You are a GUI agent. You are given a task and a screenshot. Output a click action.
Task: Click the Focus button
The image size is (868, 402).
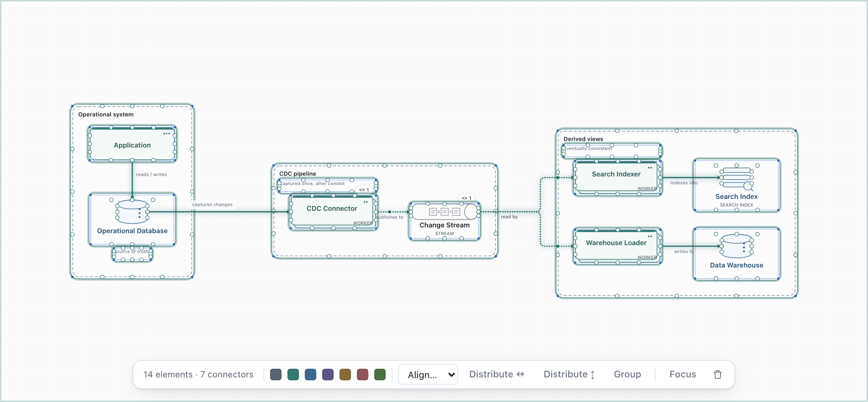[x=682, y=375]
